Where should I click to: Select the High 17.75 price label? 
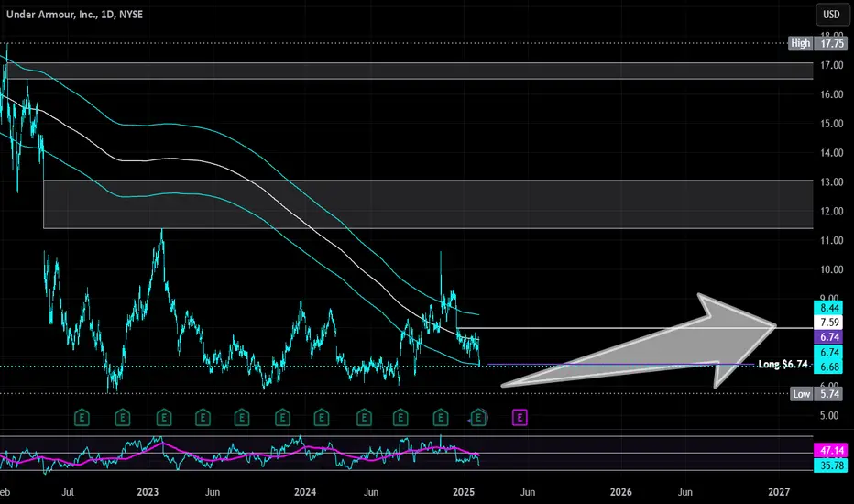pyautogui.click(x=817, y=44)
